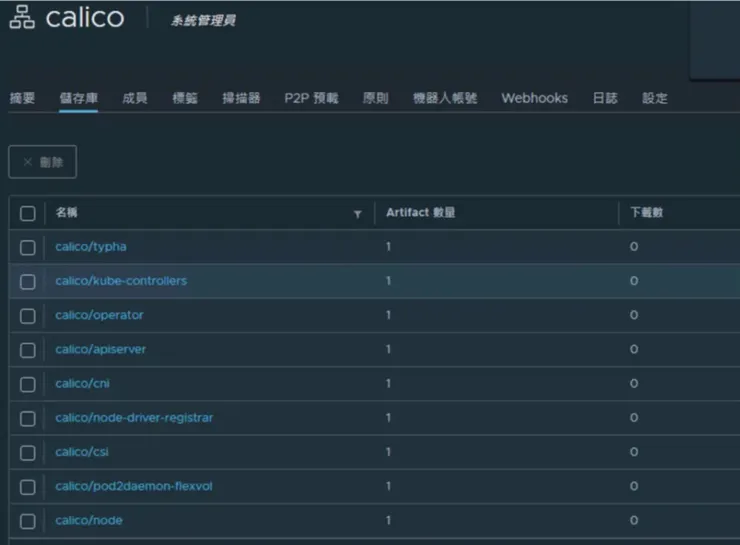Switch to the Webhooks tab
Viewport: 740px width, 545px height.
(x=535, y=98)
